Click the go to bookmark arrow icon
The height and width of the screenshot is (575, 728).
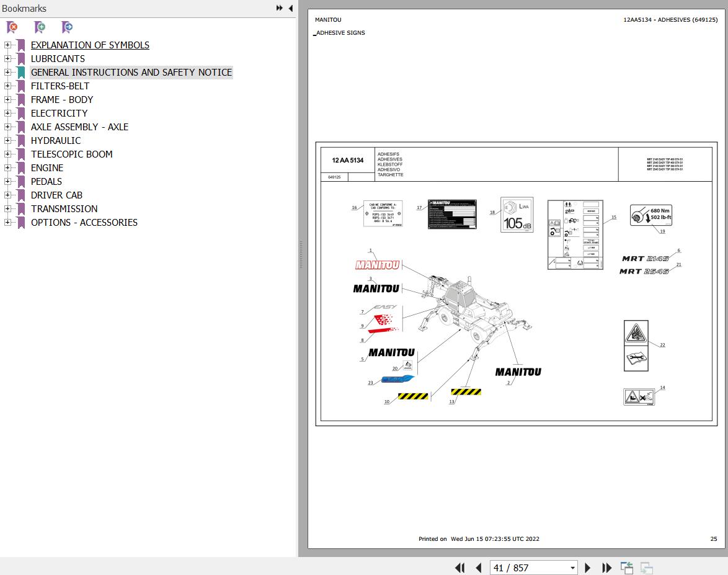click(67, 27)
